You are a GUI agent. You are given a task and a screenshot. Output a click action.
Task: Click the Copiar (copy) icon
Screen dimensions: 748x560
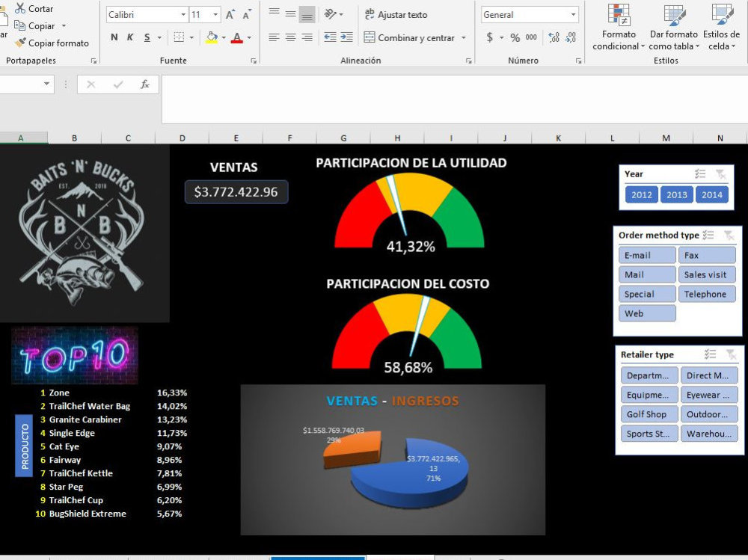19,25
